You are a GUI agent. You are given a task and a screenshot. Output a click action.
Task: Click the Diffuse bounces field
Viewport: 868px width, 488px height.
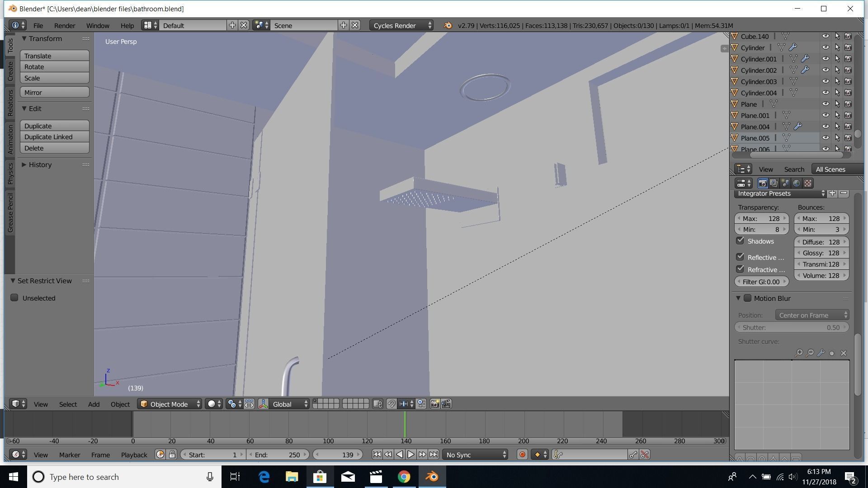[821, 242]
